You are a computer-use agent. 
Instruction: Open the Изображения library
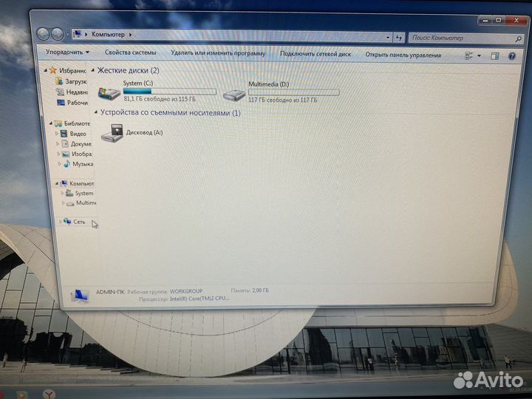[78, 154]
